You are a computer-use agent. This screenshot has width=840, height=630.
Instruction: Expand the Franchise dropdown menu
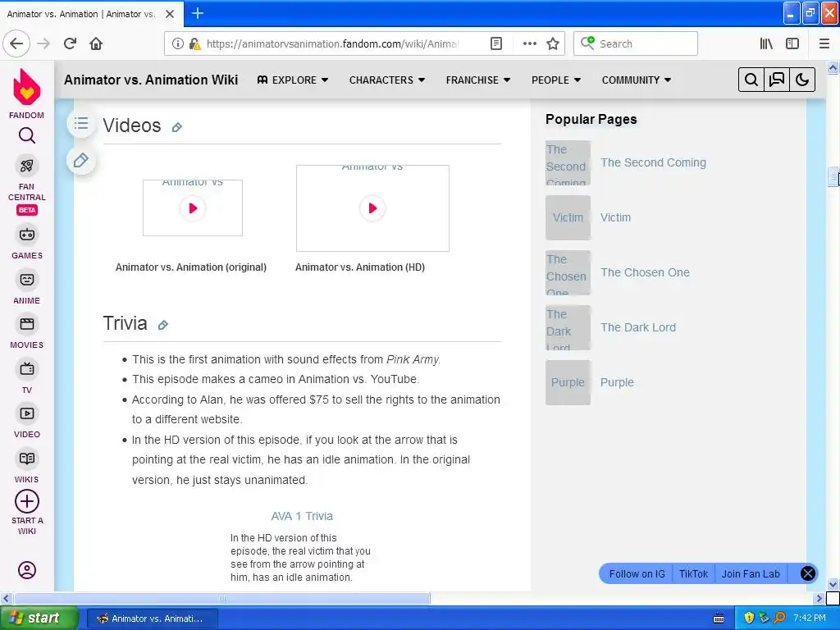tap(478, 80)
